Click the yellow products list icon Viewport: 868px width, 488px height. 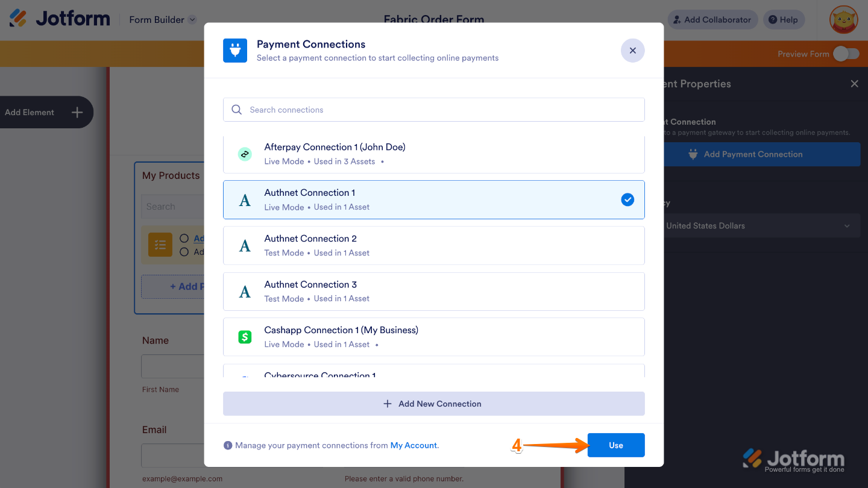pos(159,245)
